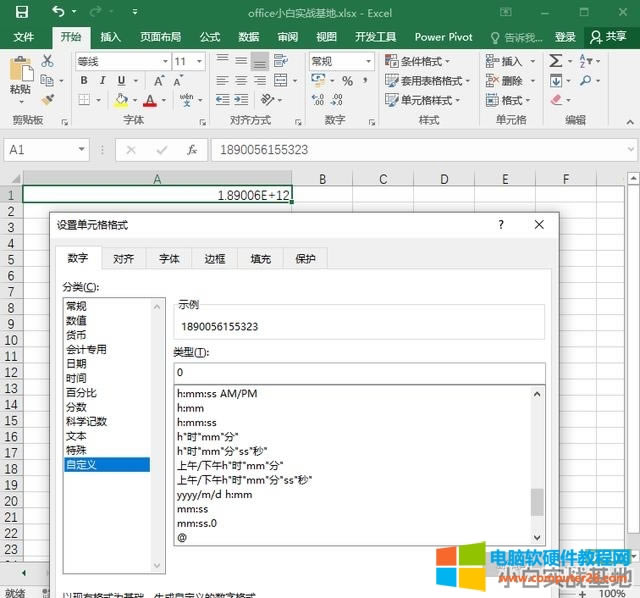Image resolution: width=640 pixels, height=598 pixels.
Task: Toggle Italic formatting button
Action: (101, 81)
